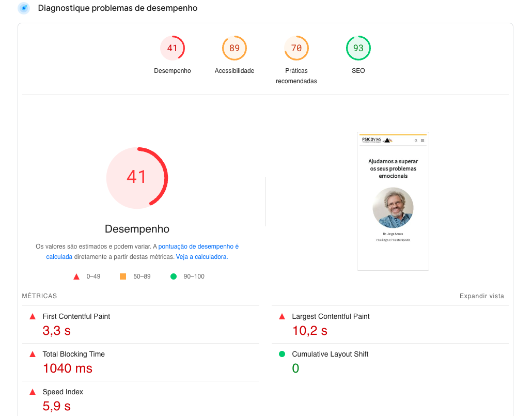Click the red triangle beside First Contentful Paint
Screen dimensions: 532x416
(33, 316)
